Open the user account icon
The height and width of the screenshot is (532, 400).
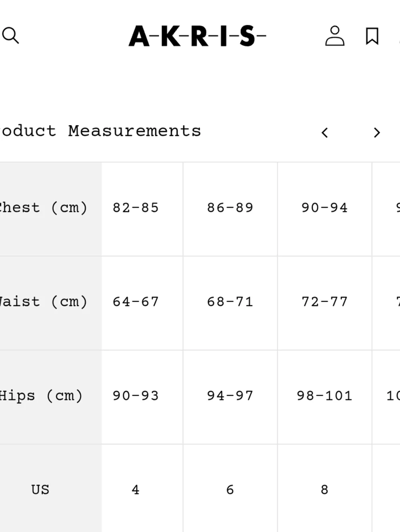pos(334,36)
